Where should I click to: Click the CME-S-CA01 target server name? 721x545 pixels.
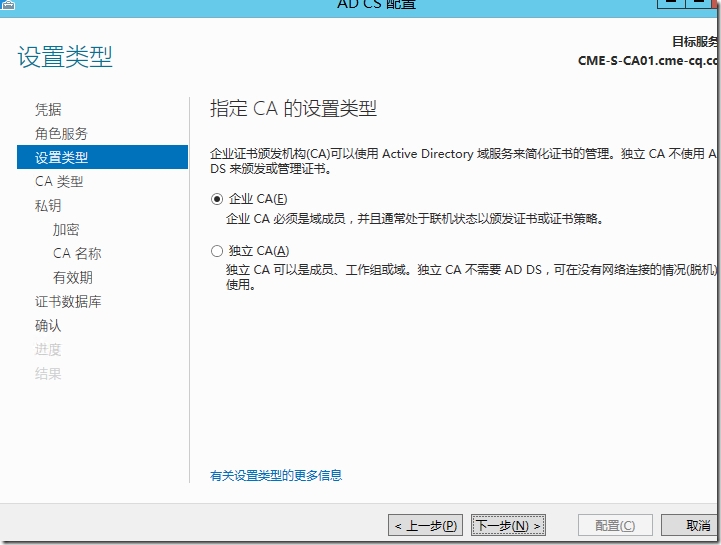tap(648, 60)
